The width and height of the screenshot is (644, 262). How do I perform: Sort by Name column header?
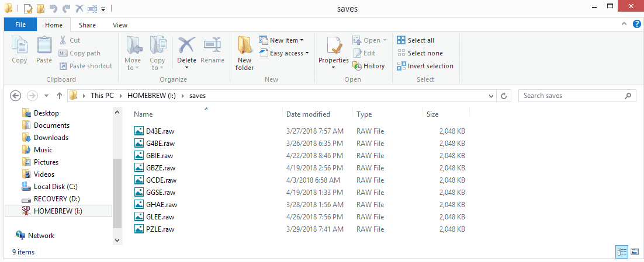coord(143,114)
